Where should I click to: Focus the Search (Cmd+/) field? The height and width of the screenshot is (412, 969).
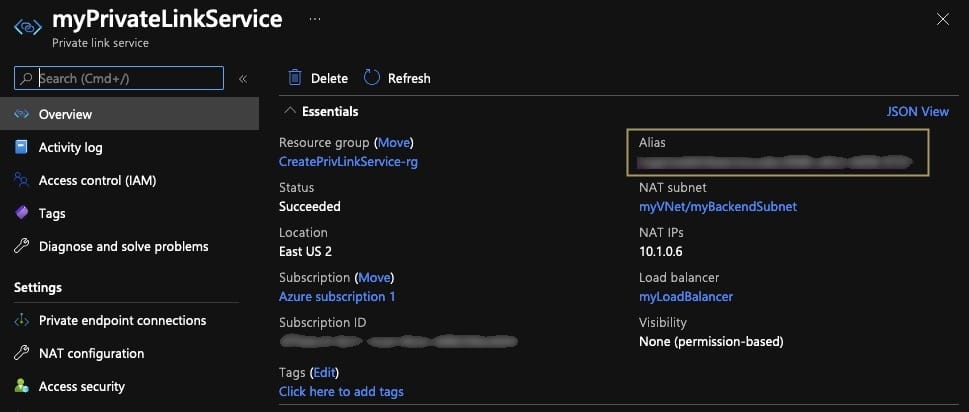point(119,78)
